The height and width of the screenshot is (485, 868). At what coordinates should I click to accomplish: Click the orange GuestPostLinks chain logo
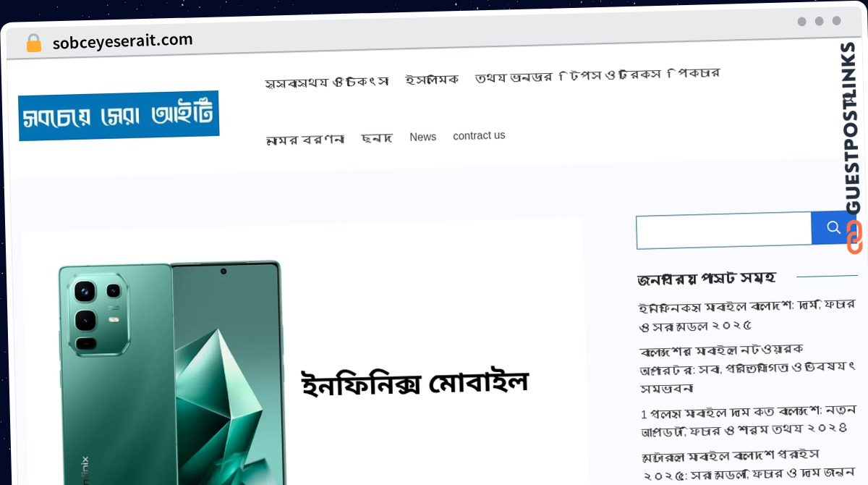tap(854, 237)
